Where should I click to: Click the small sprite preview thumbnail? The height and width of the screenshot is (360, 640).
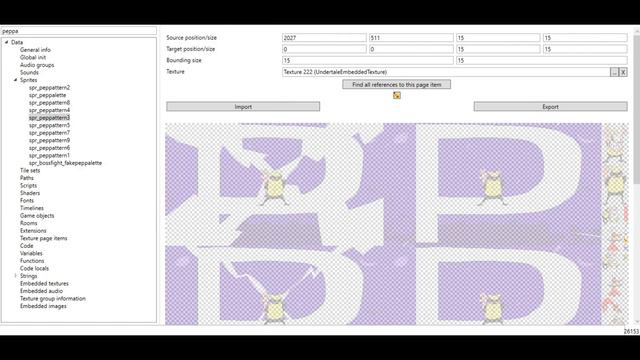pos(397,96)
